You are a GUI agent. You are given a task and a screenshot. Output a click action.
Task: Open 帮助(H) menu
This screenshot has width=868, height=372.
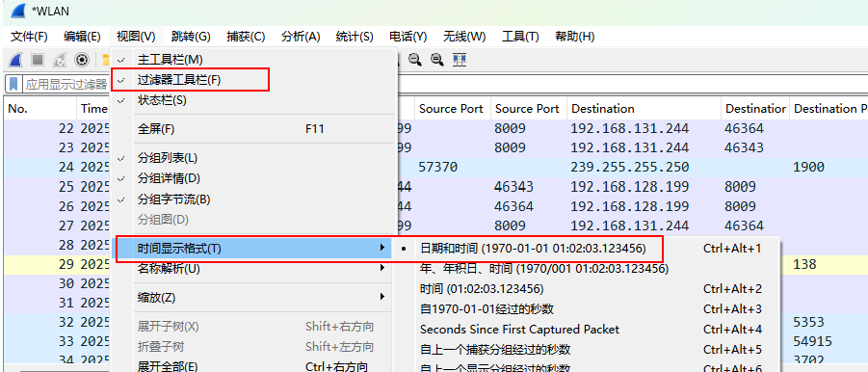tap(574, 37)
